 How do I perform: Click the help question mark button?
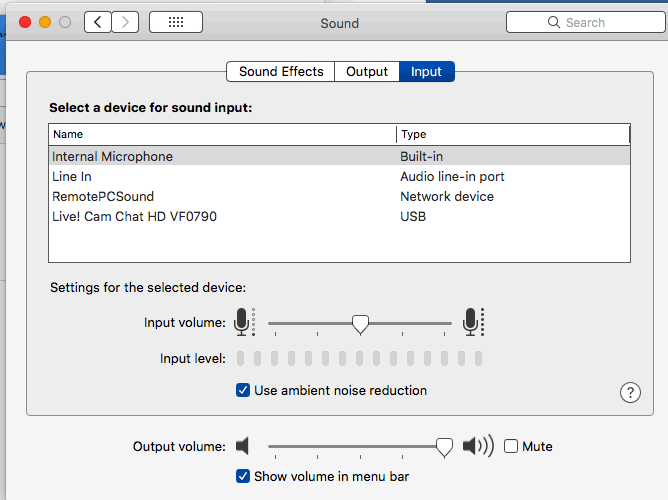click(x=630, y=392)
